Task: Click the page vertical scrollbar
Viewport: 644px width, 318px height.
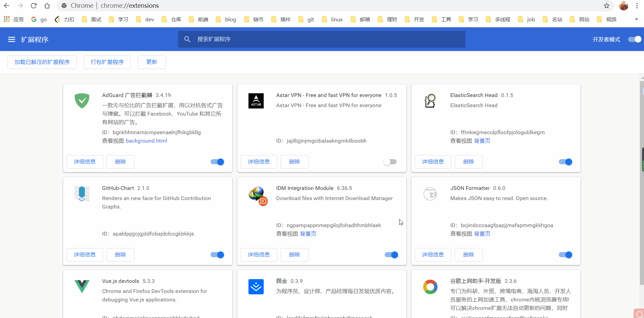Action: point(642,182)
